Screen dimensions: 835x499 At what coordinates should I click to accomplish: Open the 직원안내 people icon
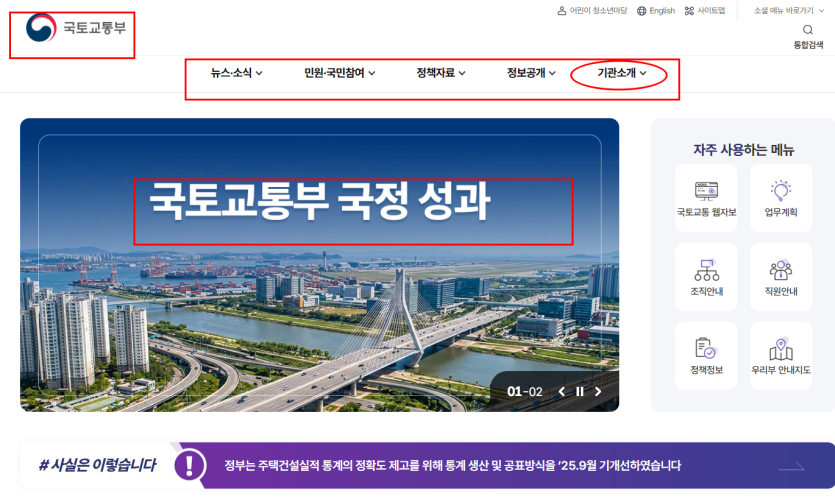pos(781,270)
